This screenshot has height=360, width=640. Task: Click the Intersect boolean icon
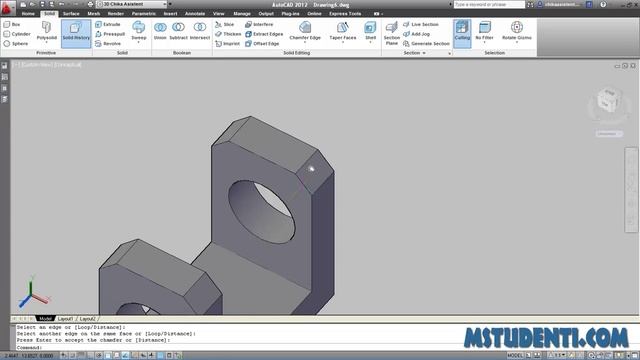coord(200,27)
